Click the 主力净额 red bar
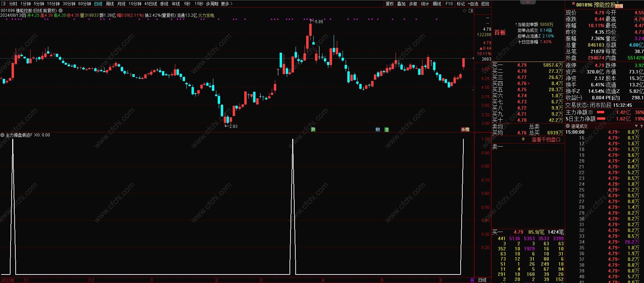Screen dimensions: 644x283 coord(600,112)
